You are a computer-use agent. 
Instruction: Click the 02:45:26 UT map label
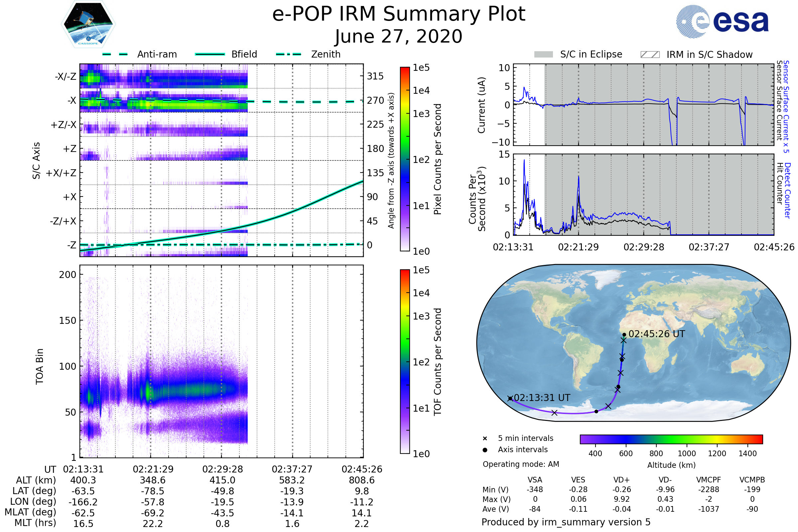click(x=656, y=334)
